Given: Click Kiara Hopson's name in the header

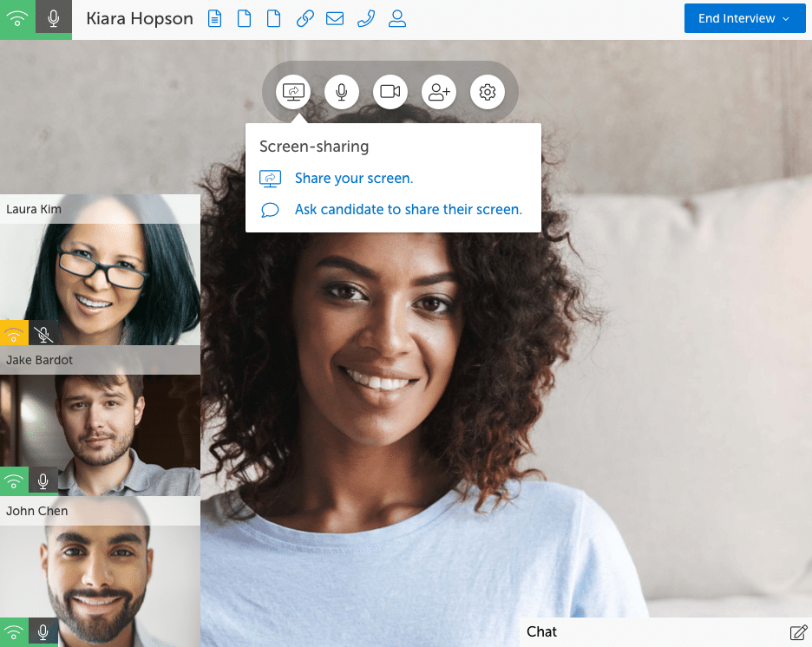Looking at the screenshot, I should [x=139, y=18].
